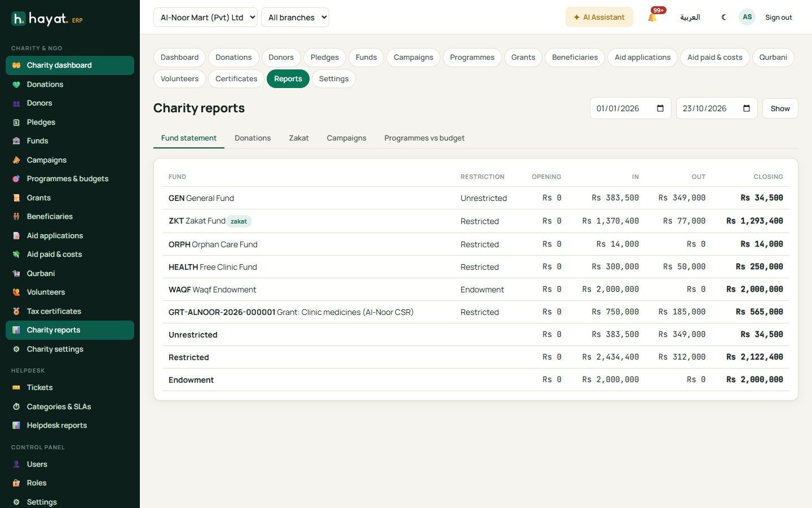The width and height of the screenshot is (812, 508).
Task: Open the AI Assistant
Action: tap(599, 17)
